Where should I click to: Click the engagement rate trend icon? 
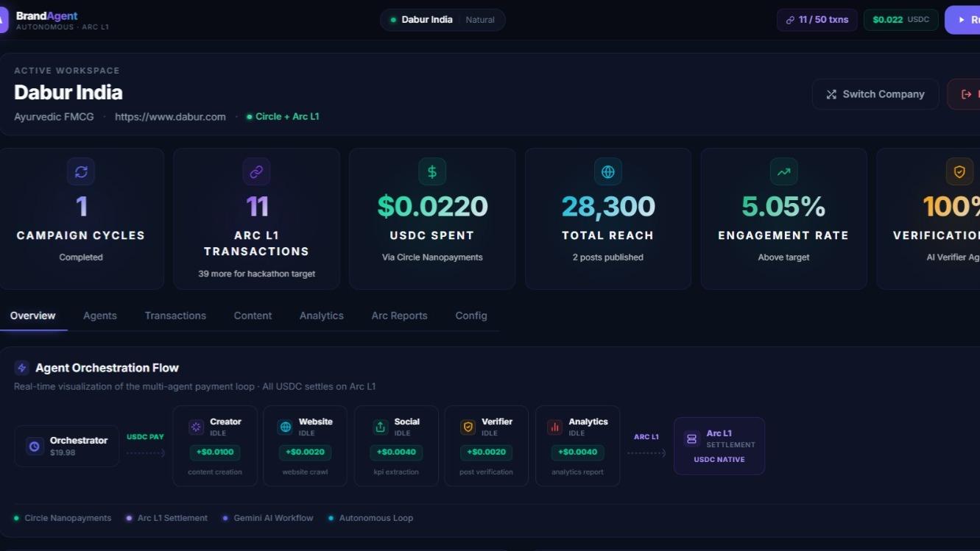(x=783, y=172)
